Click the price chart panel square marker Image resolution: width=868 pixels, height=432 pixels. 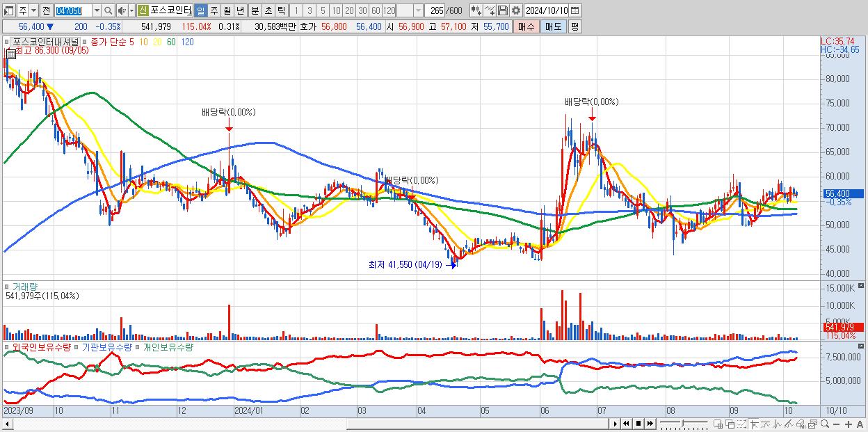coord(8,42)
